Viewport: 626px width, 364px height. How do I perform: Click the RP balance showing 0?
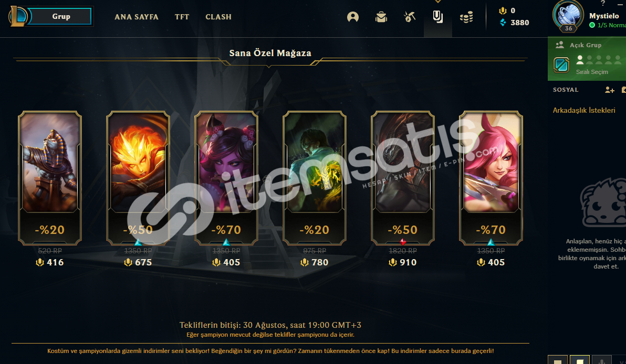point(507,11)
